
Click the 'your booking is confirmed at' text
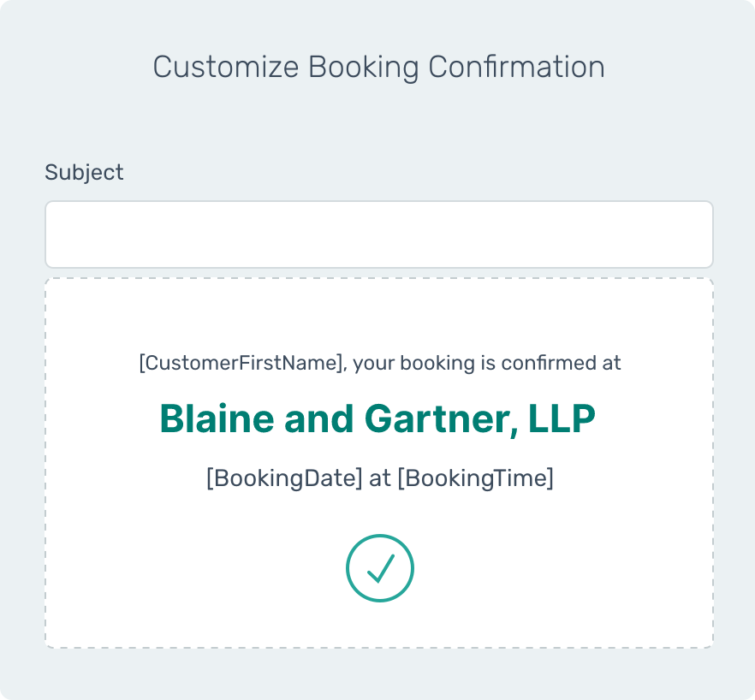(x=487, y=363)
